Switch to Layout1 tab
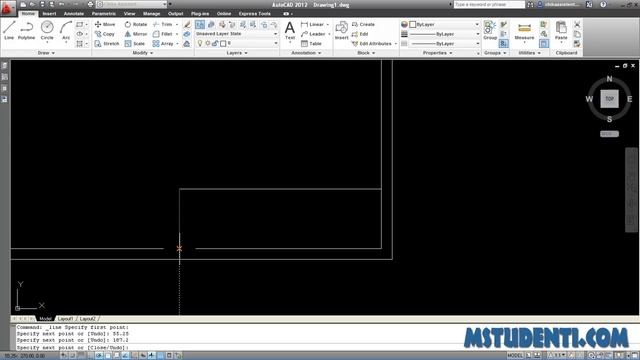640x360 pixels. tap(65, 319)
